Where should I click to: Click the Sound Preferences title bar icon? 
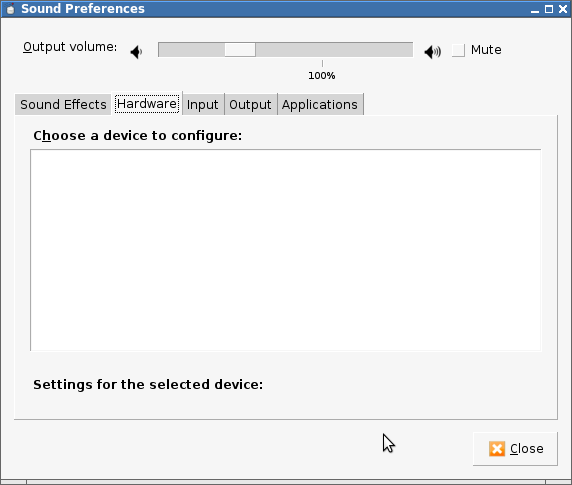coord(11,9)
